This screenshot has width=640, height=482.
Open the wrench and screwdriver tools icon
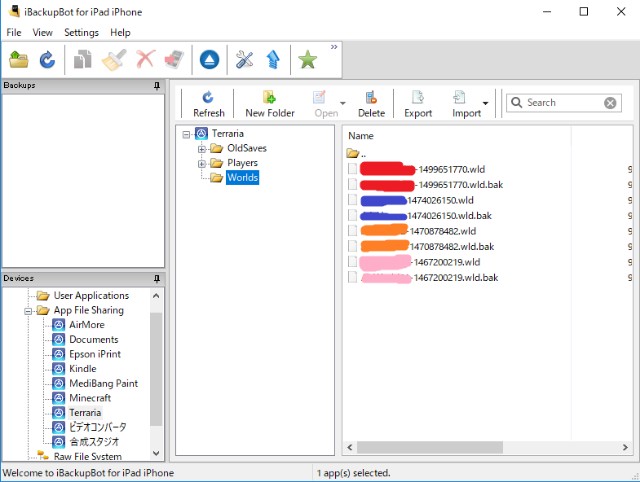(244, 60)
